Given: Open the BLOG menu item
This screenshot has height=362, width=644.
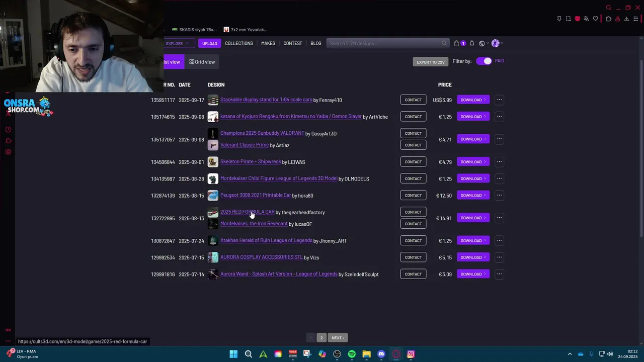Looking at the screenshot, I should coord(316,43).
